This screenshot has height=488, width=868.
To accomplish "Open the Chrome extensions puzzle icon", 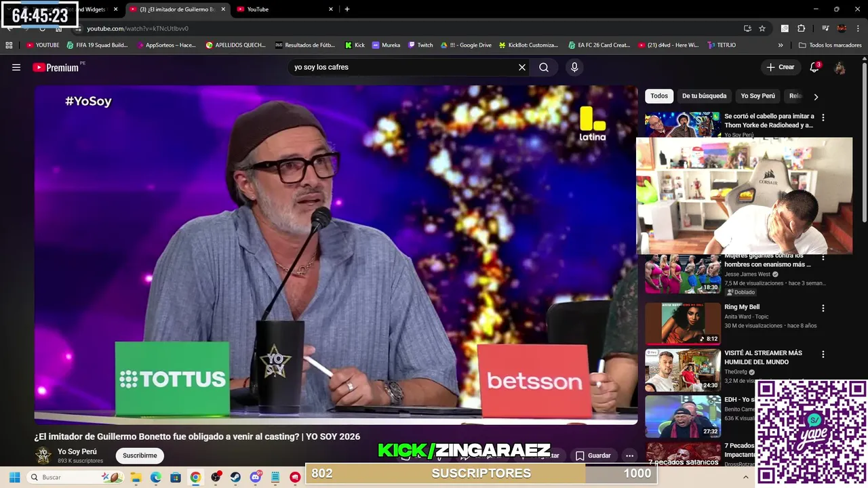I will [802, 28].
